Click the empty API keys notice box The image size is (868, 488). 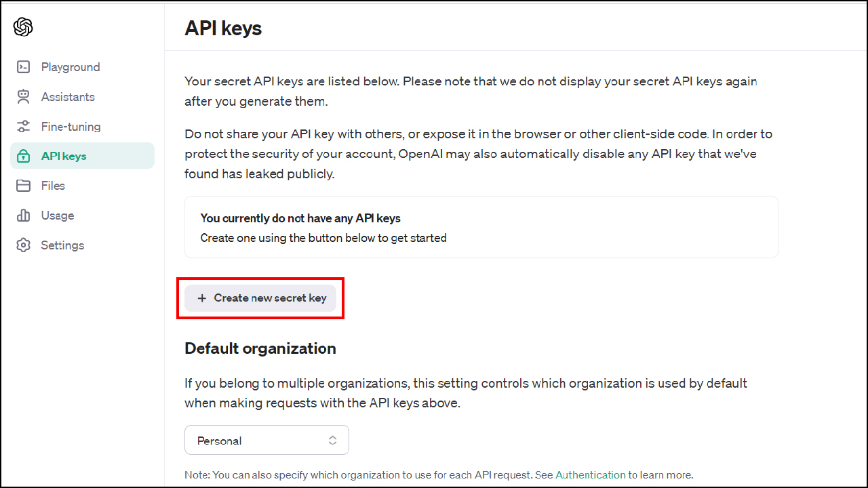481,228
